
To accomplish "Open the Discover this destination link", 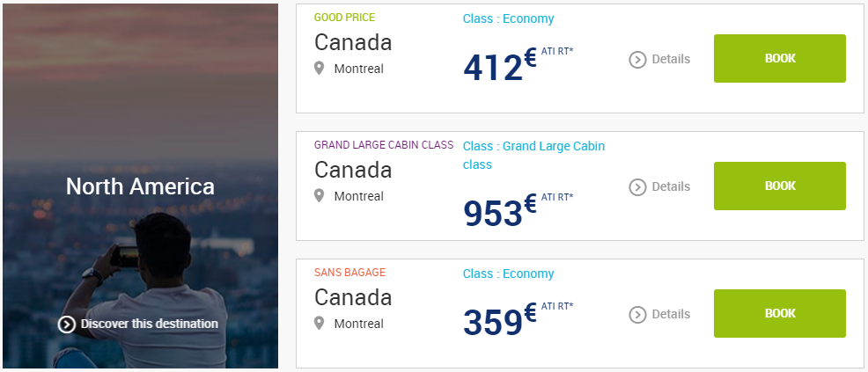I will pos(150,324).
